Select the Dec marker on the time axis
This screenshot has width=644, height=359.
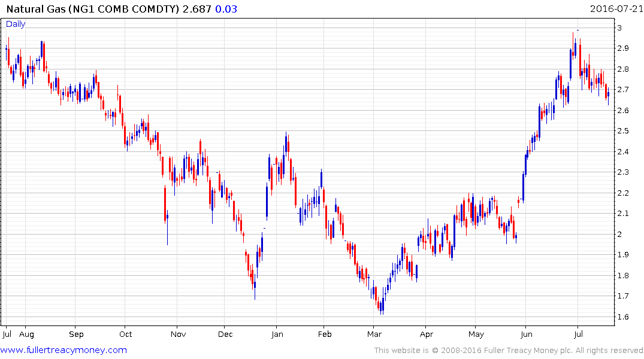click(225, 334)
